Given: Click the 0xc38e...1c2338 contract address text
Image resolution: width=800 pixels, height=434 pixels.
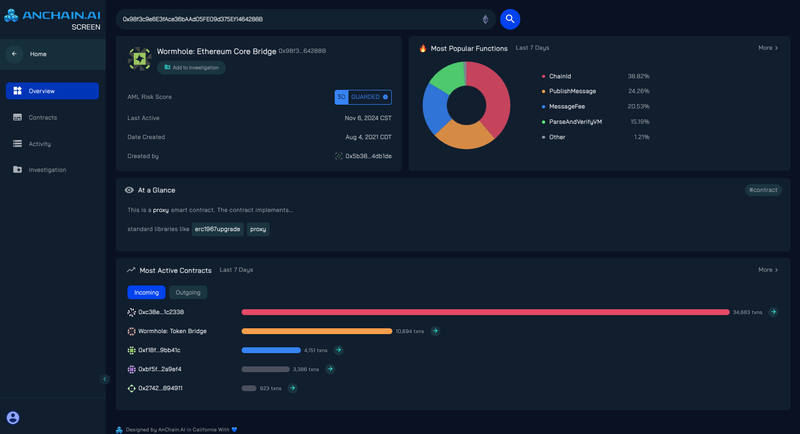Looking at the screenshot, I should pyautogui.click(x=161, y=312).
